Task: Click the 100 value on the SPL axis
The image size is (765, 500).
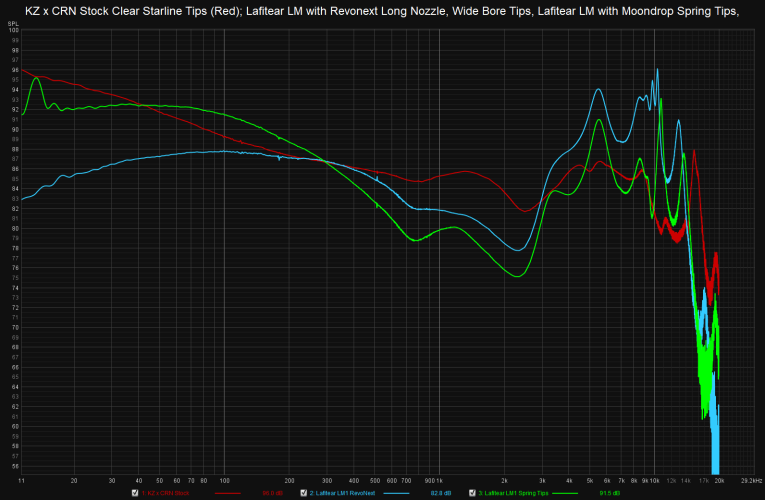Action: coord(14,30)
